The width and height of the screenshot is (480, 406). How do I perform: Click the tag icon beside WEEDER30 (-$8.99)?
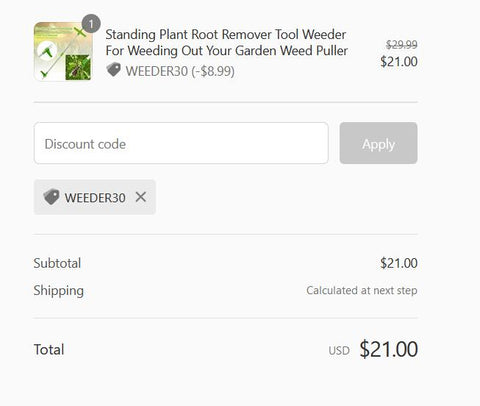113,70
